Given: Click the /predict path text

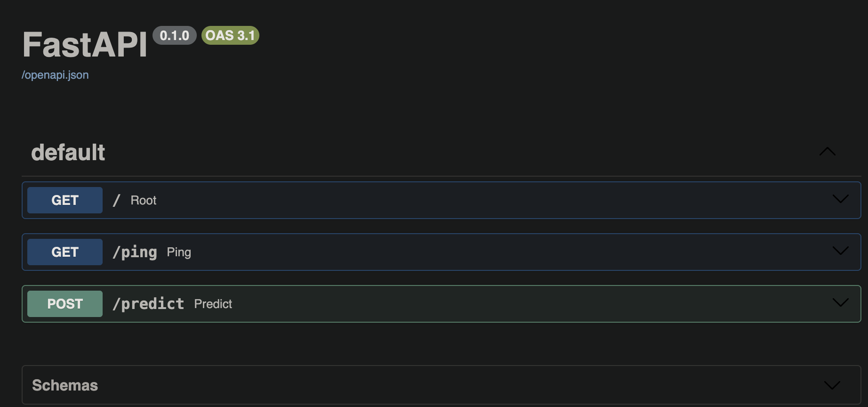Looking at the screenshot, I should pos(148,304).
